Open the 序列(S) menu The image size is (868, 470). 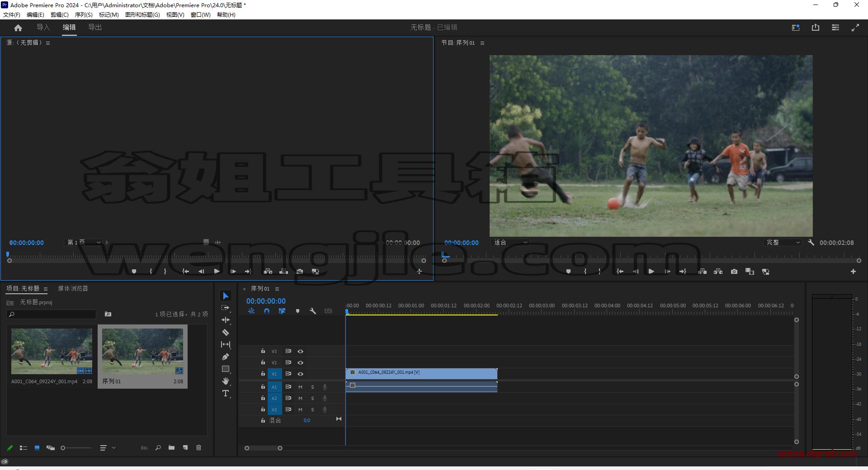[x=84, y=15]
